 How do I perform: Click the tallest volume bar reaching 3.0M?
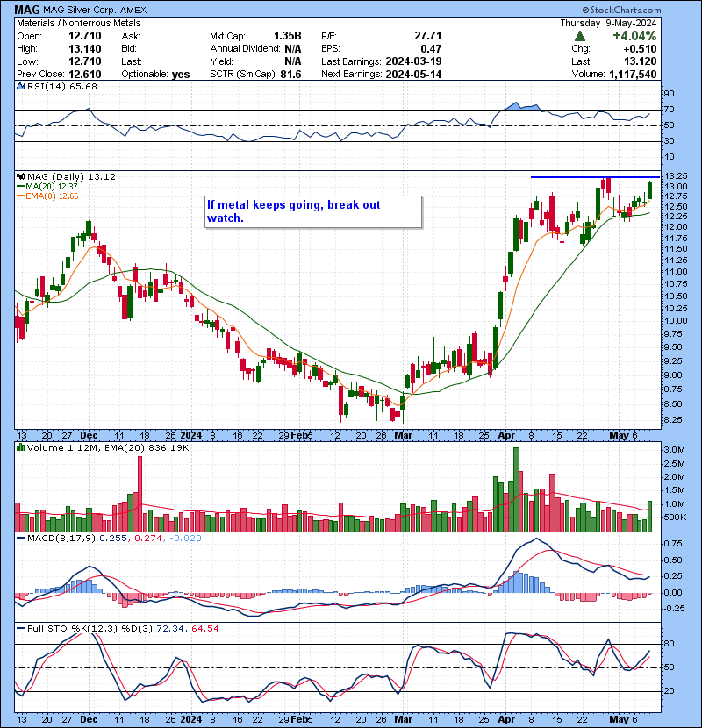coord(516,489)
